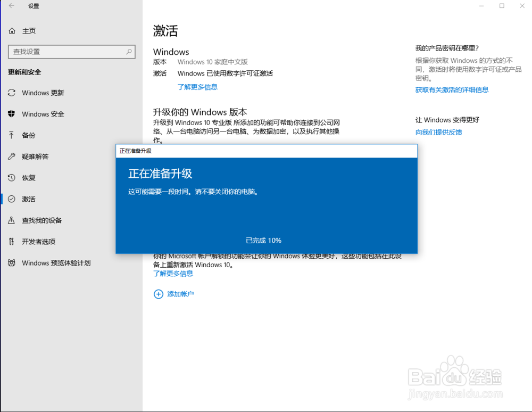532x412 pixels.
Task: Open the 主页 home page
Action: point(29,31)
